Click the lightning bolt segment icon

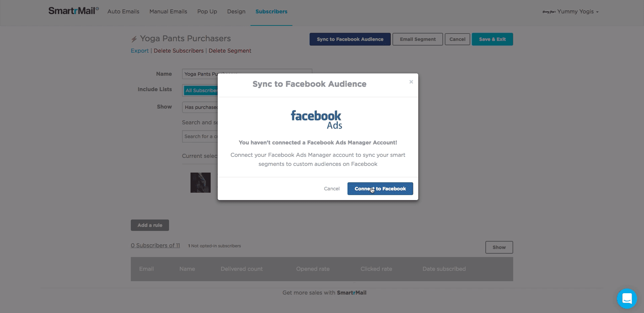(x=134, y=39)
